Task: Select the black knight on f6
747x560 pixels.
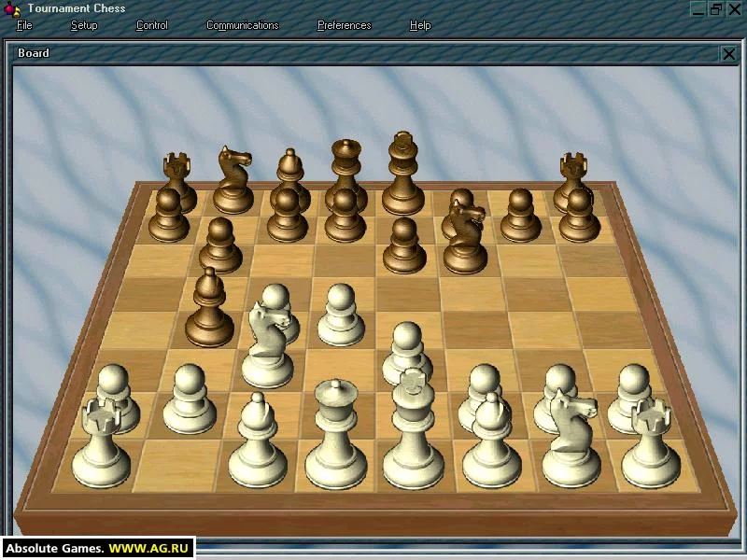Action: 465,237
